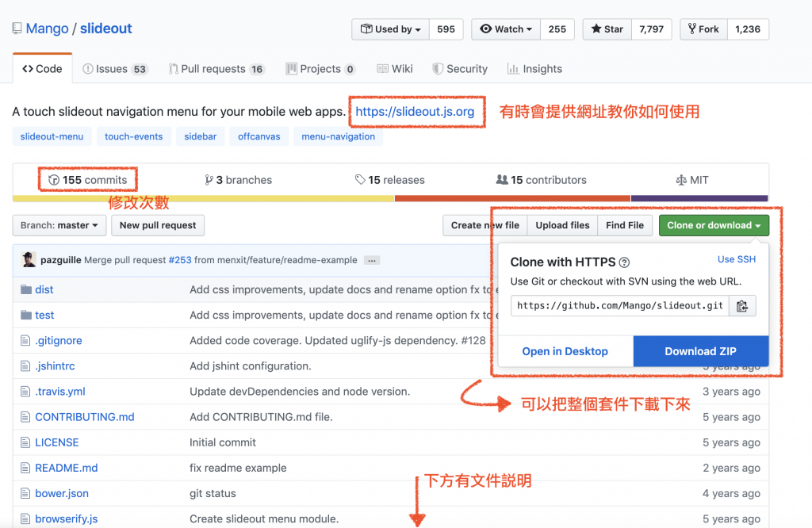Screen dimensions: 812x528
Task: Click the menu-navigation topic tag
Action: [338, 136]
